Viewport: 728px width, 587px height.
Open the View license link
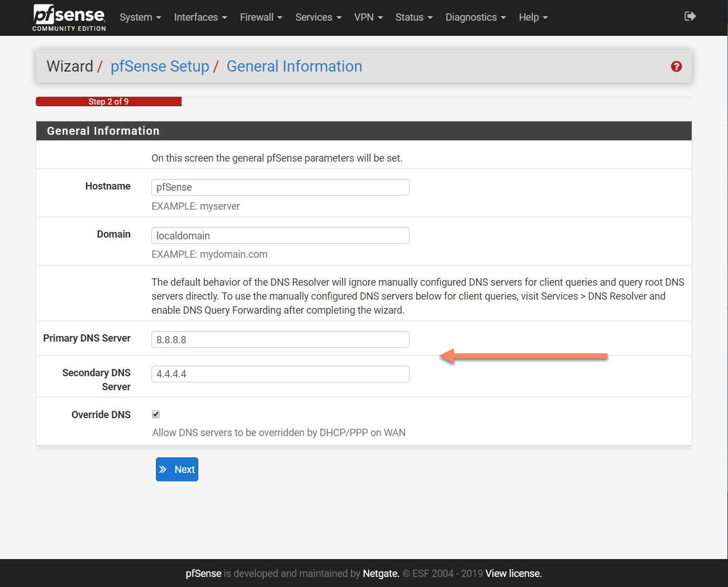[x=513, y=574]
